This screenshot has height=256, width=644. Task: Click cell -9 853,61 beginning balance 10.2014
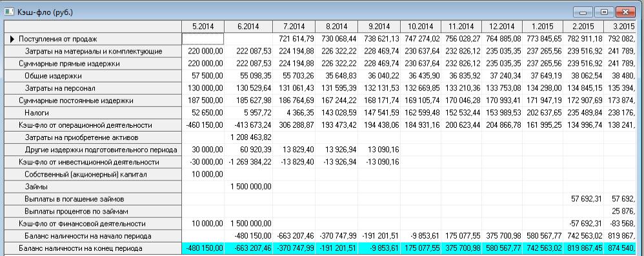coord(421,236)
